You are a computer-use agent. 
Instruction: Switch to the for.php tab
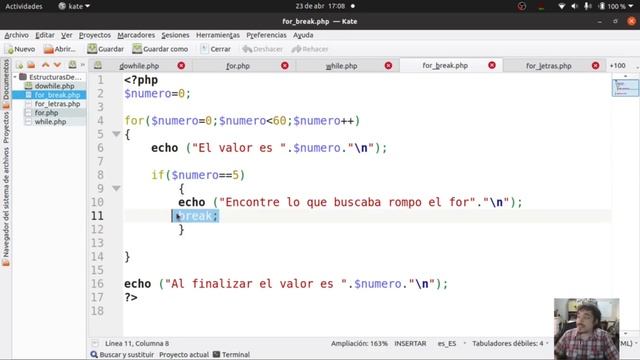[x=238, y=66]
